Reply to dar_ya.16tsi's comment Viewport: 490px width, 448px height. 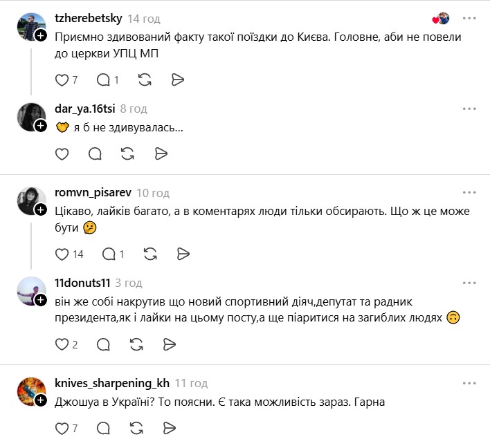tap(96, 153)
